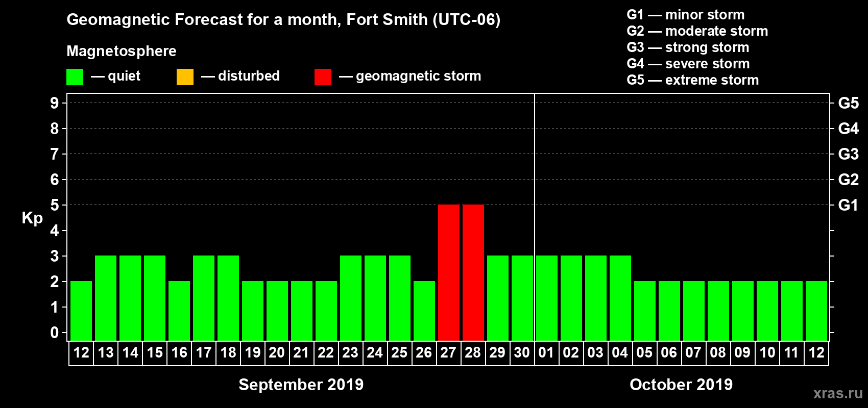
Task: Click the green bar for October 05
Action: [645, 311]
